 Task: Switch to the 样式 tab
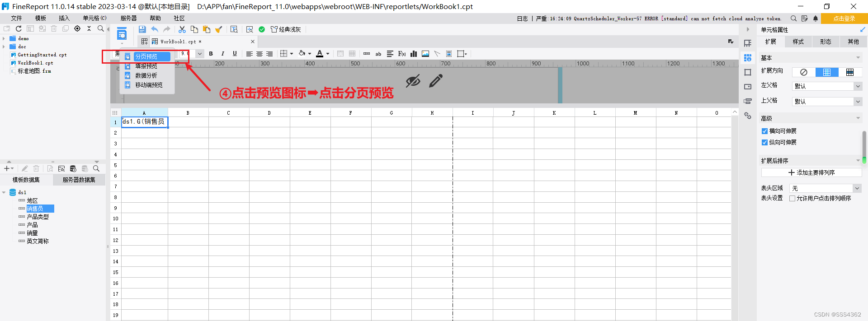(x=798, y=42)
